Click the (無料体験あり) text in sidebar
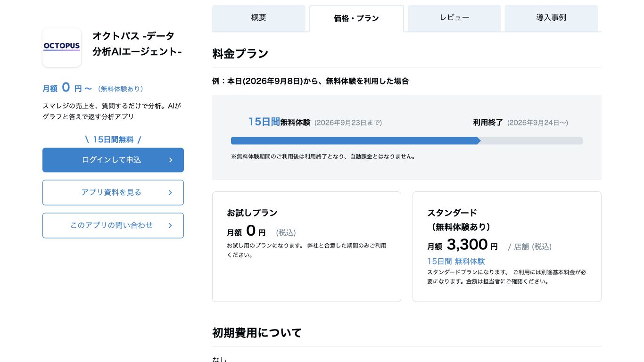Image resolution: width=644 pixels, height=362 pixels. click(120, 89)
